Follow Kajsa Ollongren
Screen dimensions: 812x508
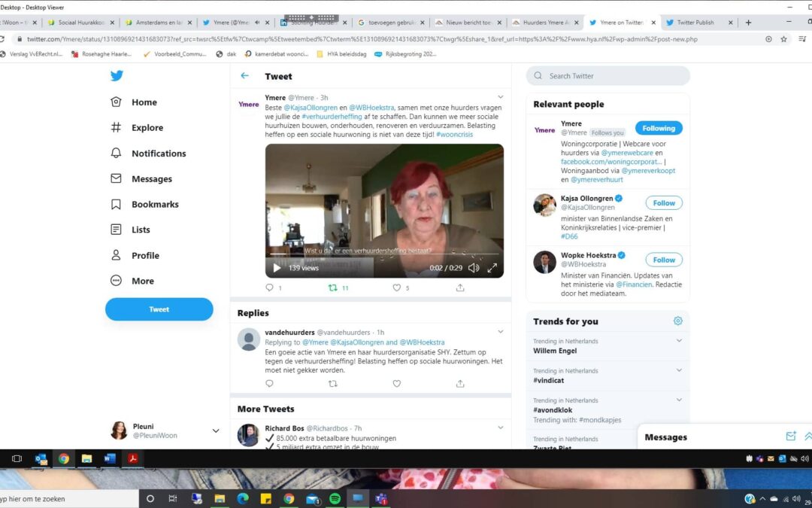(664, 203)
